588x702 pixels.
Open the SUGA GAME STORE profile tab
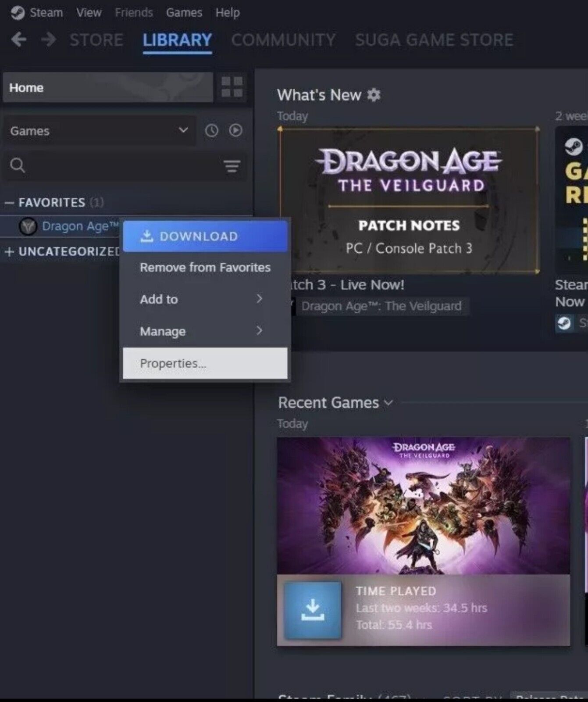click(x=434, y=40)
